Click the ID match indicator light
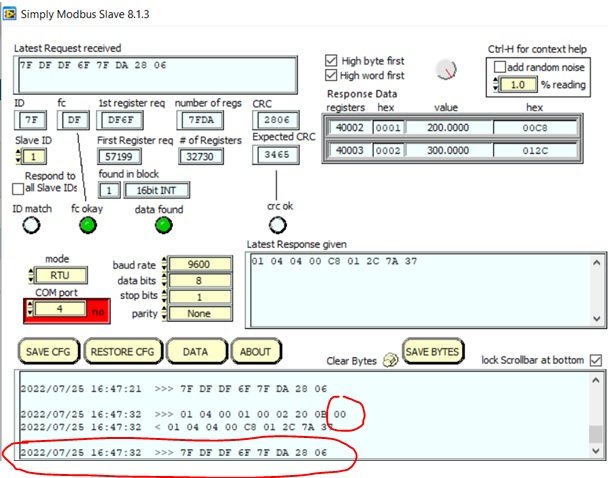The image size is (608, 478). tap(31, 225)
